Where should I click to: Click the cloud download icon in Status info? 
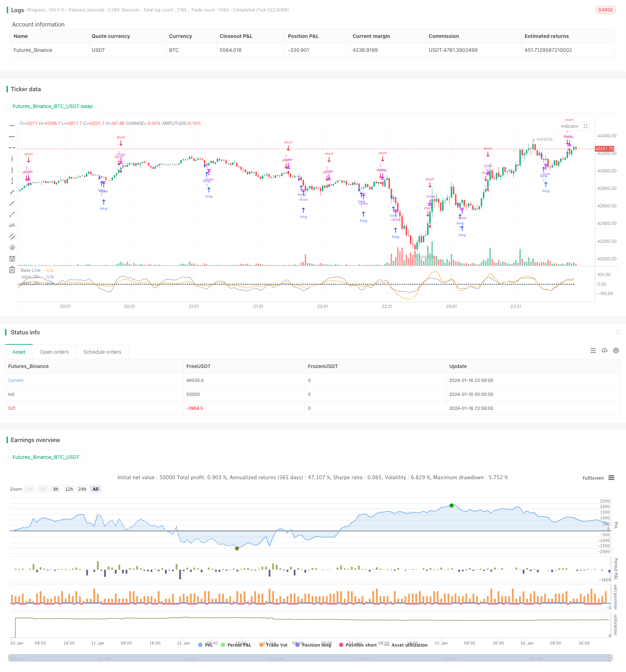[x=605, y=350]
